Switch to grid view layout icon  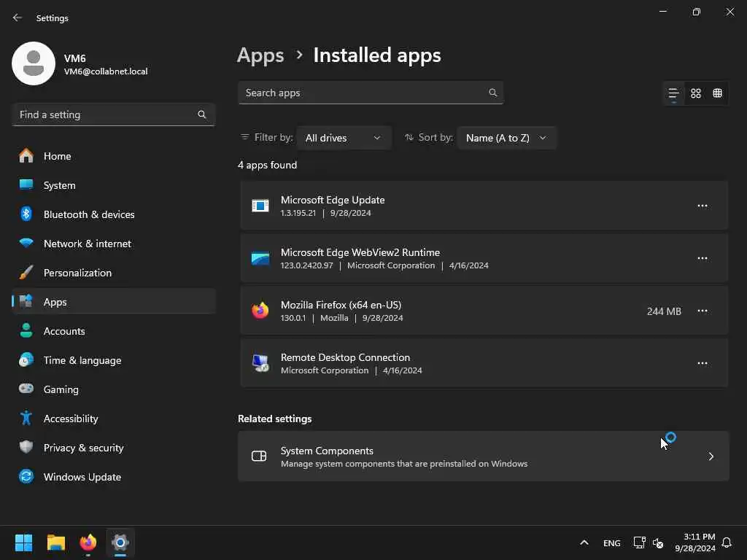click(x=696, y=93)
